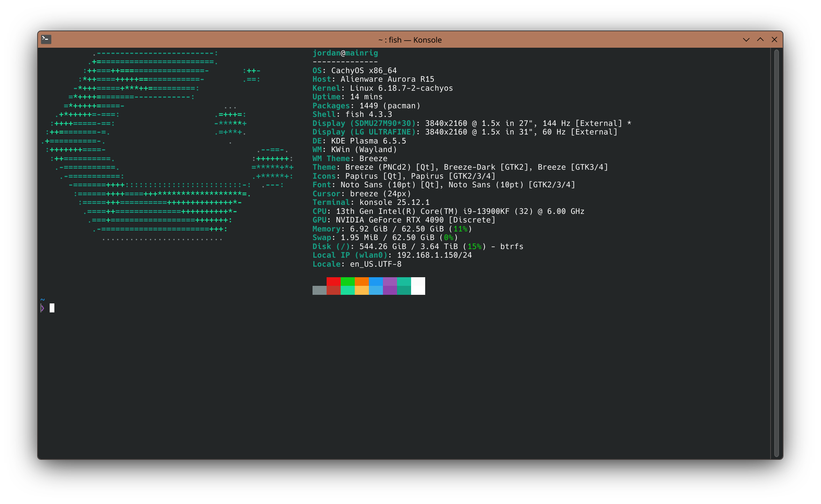Screen dimensions: 821x504
Task: Click the gray color block in bottom row
Action: [x=319, y=290]
